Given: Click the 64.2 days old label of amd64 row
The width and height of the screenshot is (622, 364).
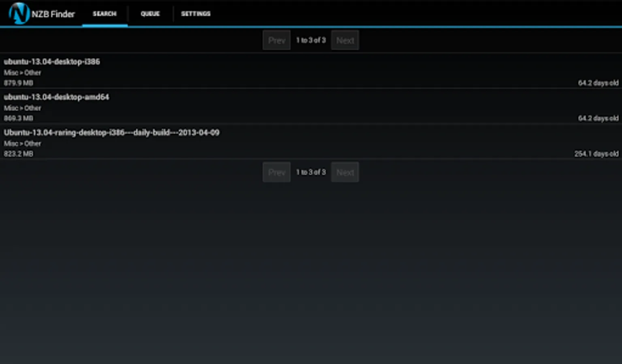Looking at the screenshot, I should tap(598, 118).
